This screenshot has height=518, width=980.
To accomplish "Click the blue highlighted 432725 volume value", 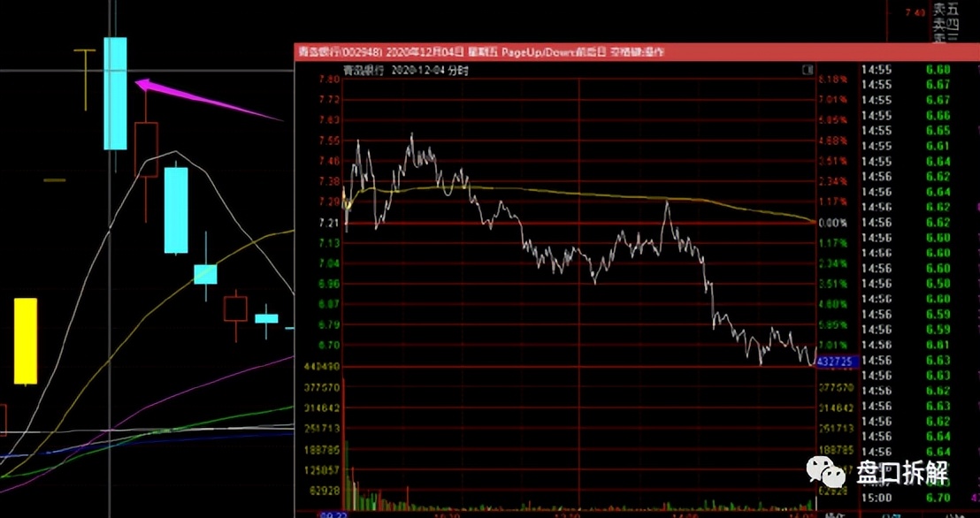I will pos(838,362).
